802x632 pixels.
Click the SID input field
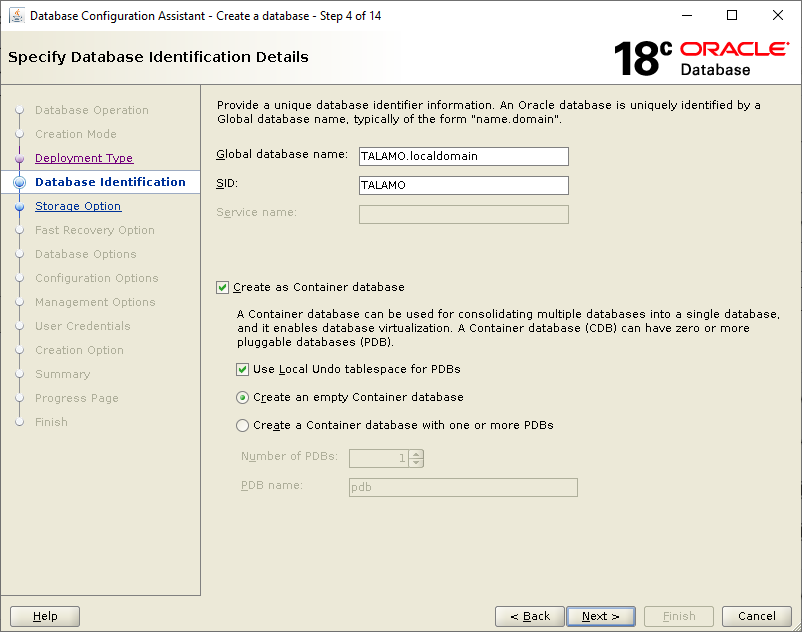[463, 185]
